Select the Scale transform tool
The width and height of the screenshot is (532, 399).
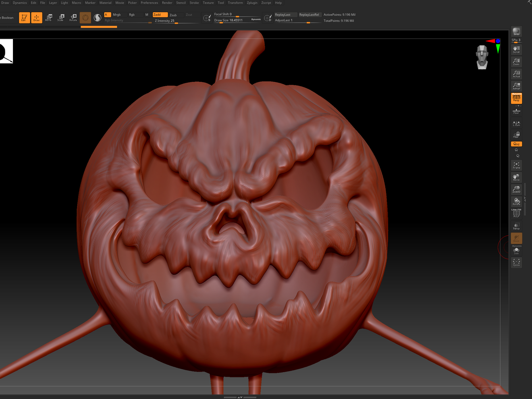coord(61,17)
